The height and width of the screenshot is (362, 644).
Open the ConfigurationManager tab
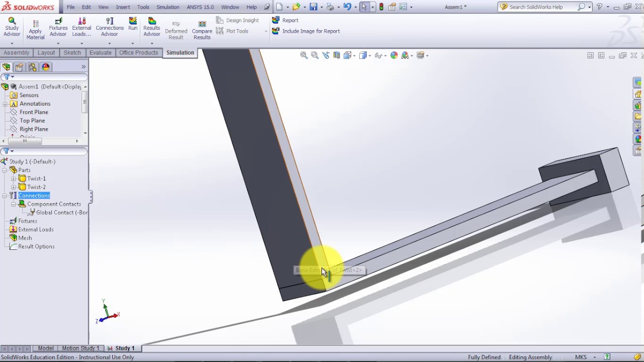click(33, 67)
